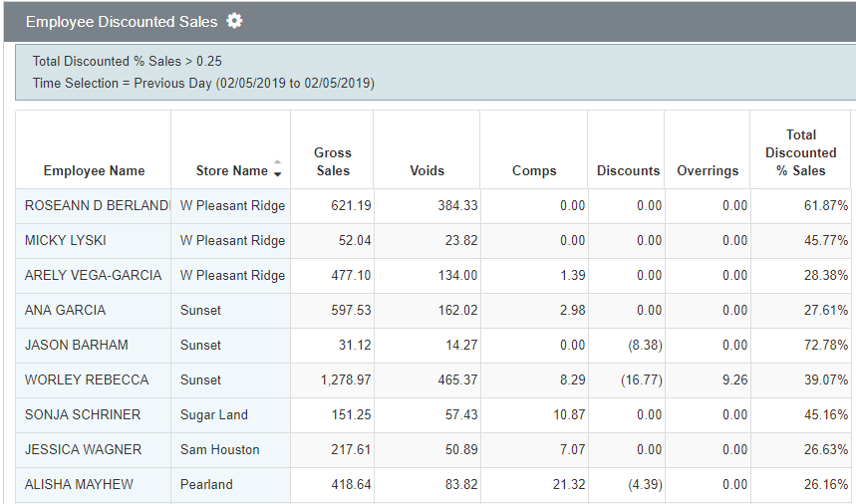The width and height of the screenshot is (856, 504).
Task: Open the Employee Discounted Sales settings gear
Action: [234, 21]
